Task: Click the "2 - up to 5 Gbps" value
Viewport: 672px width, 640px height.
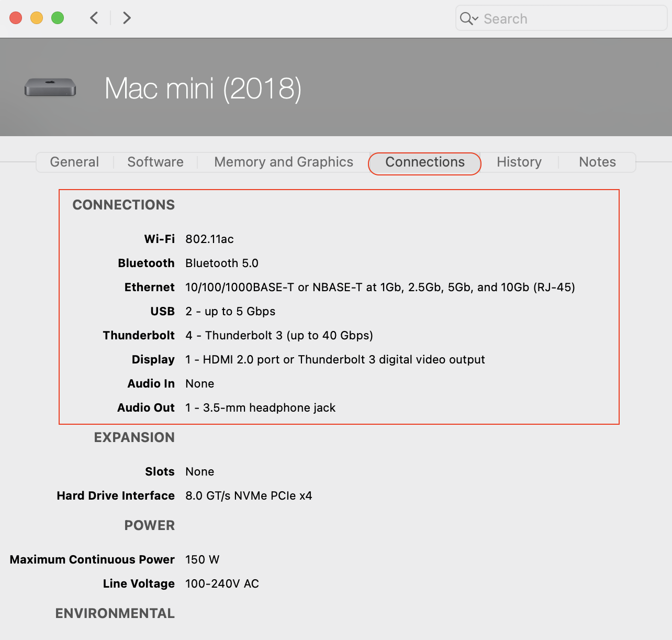Action: (230, 311)
